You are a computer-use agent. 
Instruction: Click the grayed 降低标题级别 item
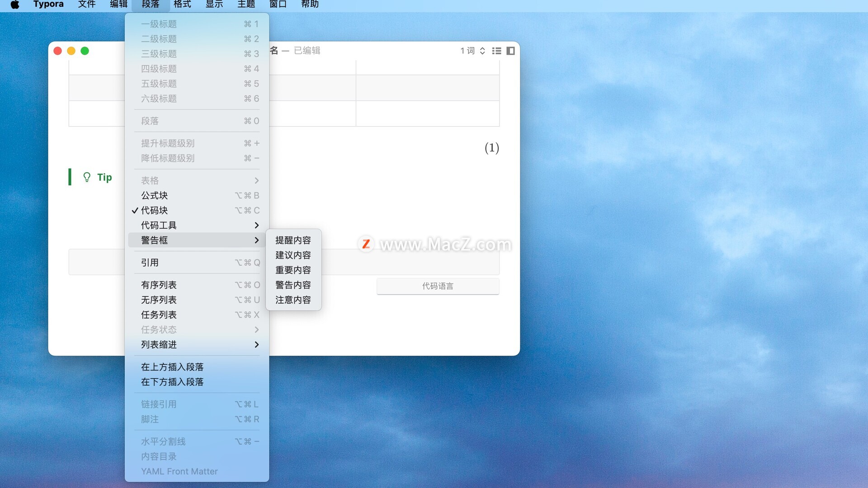coord(197,158)
